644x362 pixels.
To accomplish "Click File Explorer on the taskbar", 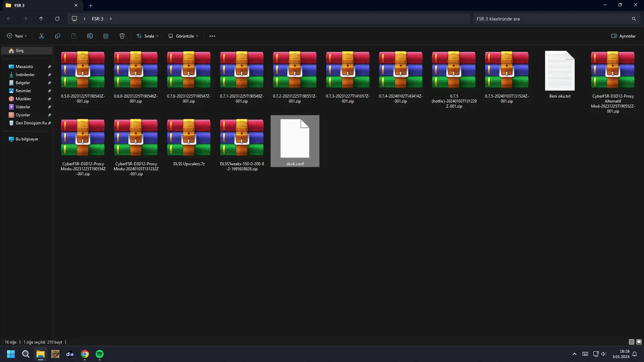I will (41, 354).
